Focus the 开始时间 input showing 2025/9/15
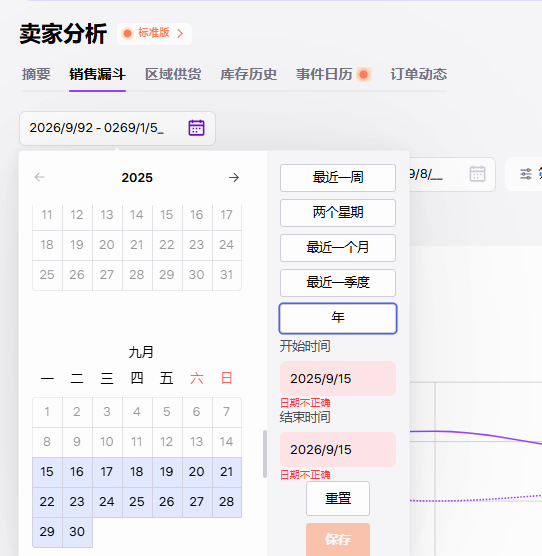The width and height of the screenshot is (542, 556). (338, 378)
